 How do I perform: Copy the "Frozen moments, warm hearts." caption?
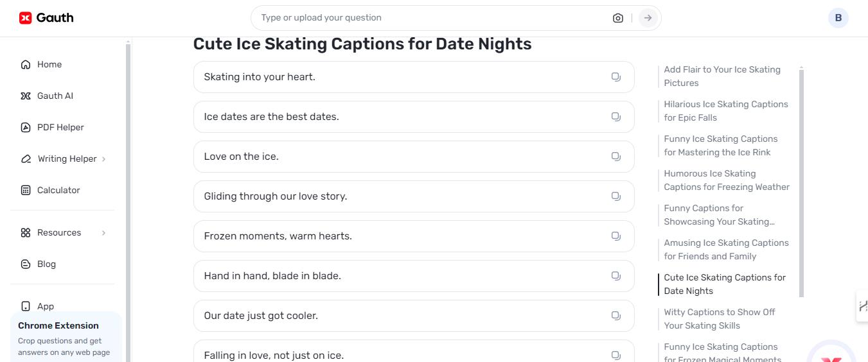pos(616,236)
